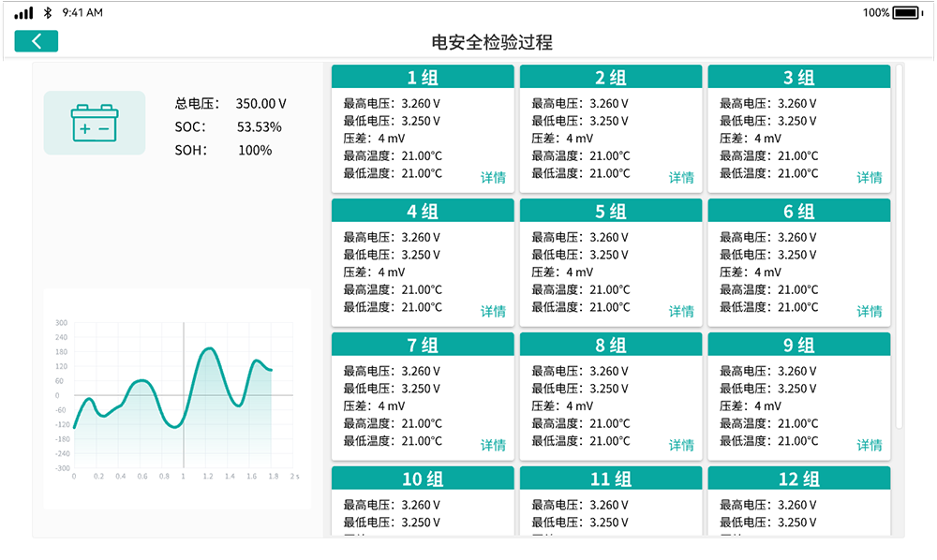Click 最高电压 3.260 V in group 12 组
937x560 pixels.
coord(768,505)
